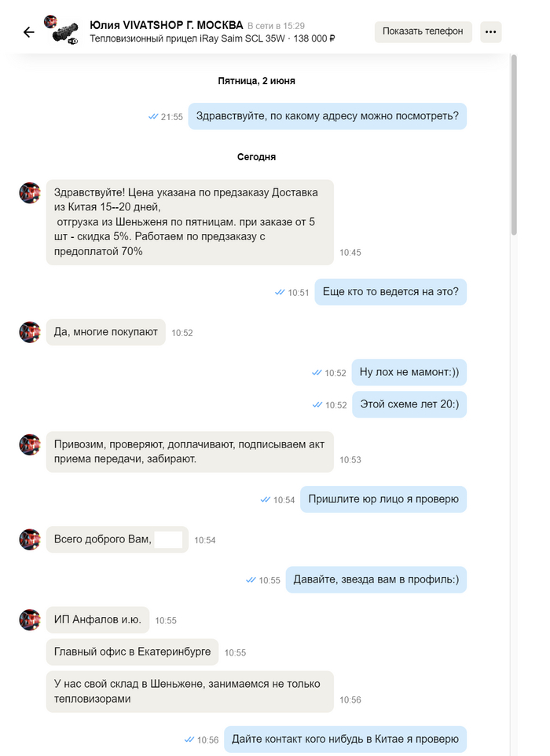The height and width of the screenshot is (756, 550).
Task: Click read checkmarks beside 21:55 timestamp
Action: pos(153,117)
